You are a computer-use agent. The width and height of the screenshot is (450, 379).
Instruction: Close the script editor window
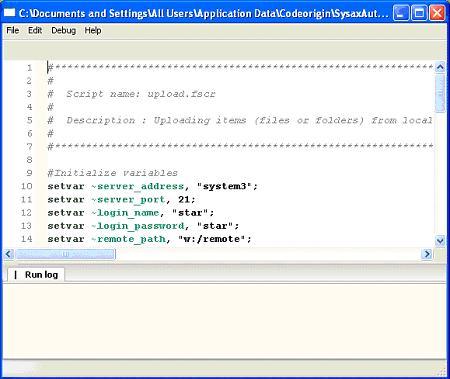pyautogui.click(x=437, y=13)
